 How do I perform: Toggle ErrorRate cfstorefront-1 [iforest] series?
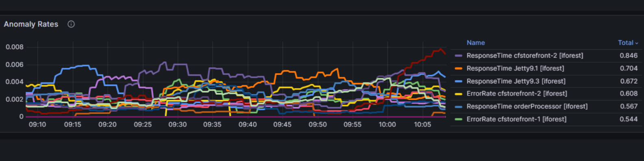click(516, 119)
